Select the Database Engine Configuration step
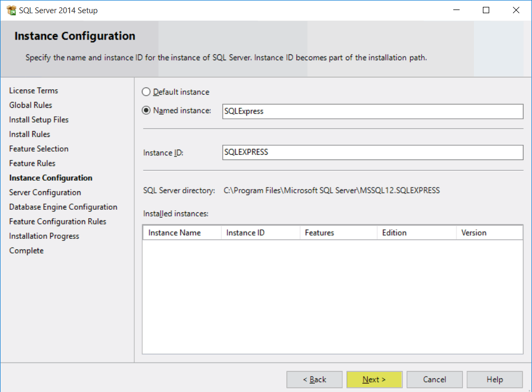This screenshot has width=532, height=392. pos(63,207)
